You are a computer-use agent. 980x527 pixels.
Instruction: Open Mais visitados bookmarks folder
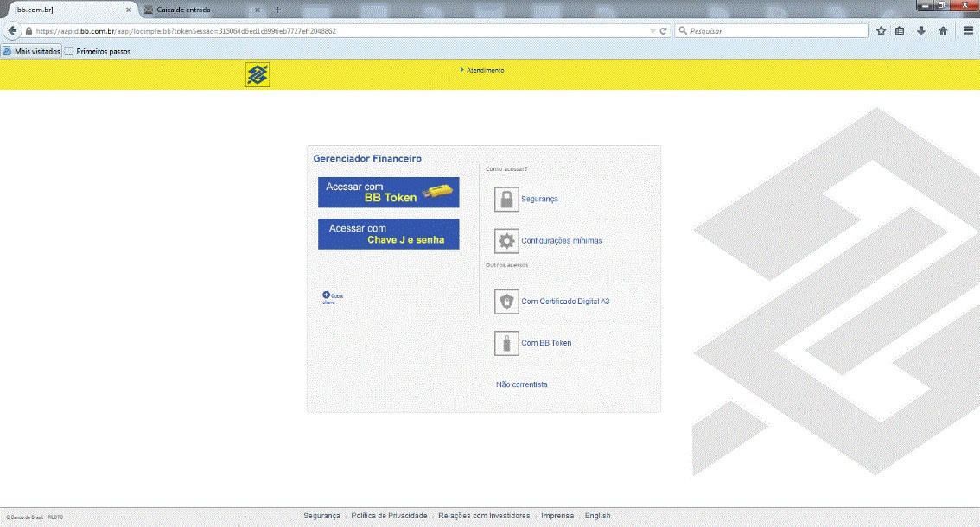click(x=31, y=51)
